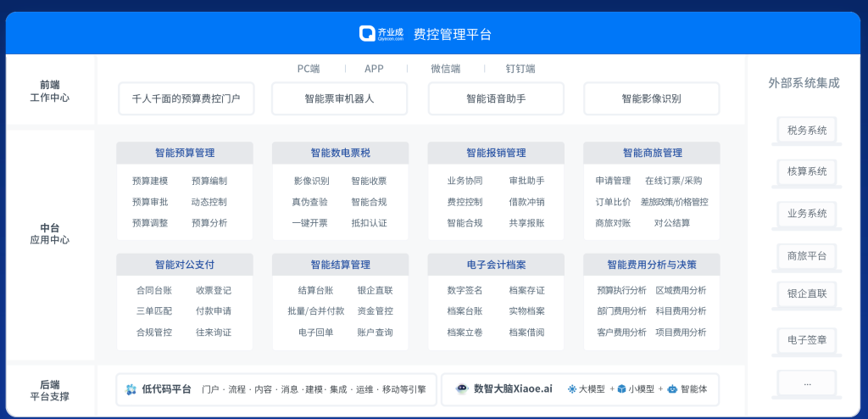Select the PC端 tab

tap(308, 69)
